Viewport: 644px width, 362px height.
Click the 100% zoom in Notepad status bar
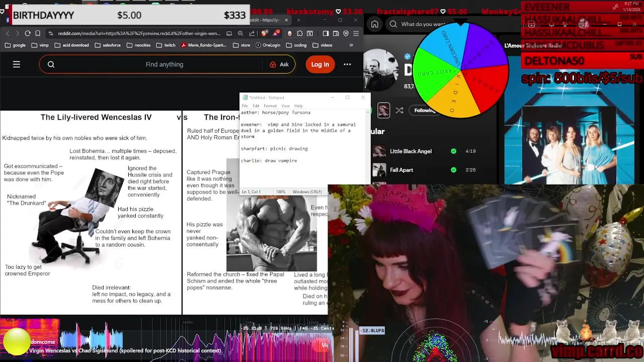pyautogui.click(x=280, y=192)
